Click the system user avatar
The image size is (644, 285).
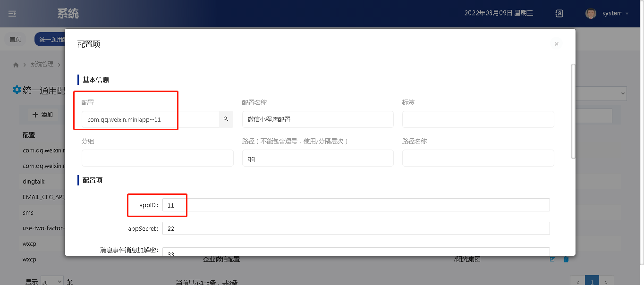click(x=591, y=14)
